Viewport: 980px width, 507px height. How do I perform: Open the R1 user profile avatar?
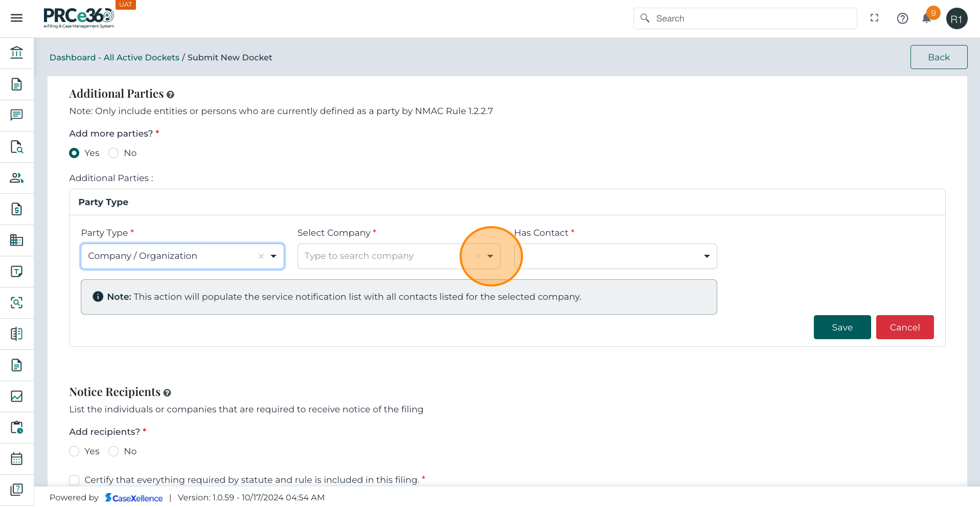tap(956, 19)
